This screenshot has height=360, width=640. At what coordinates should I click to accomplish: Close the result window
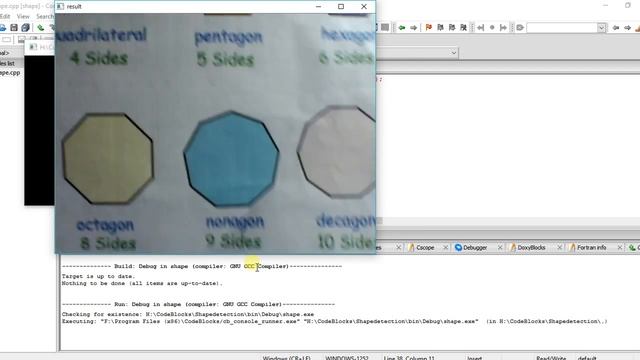(x=364, y=6)
